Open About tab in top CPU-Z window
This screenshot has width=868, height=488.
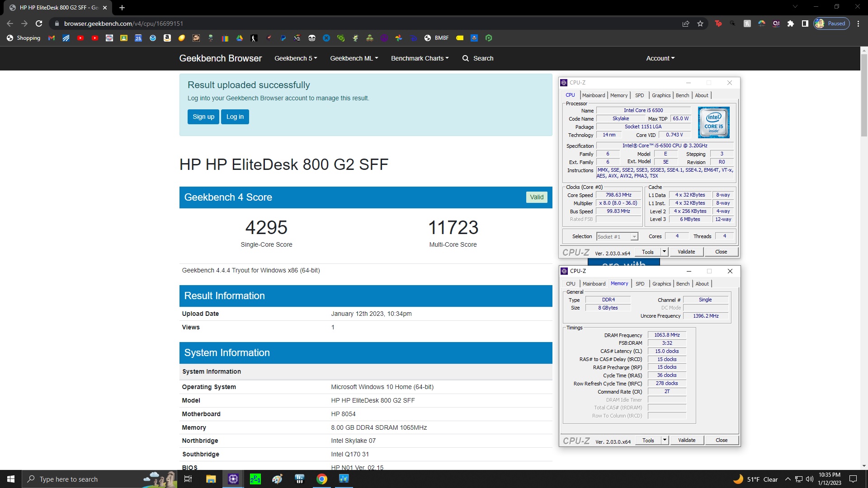702,95
